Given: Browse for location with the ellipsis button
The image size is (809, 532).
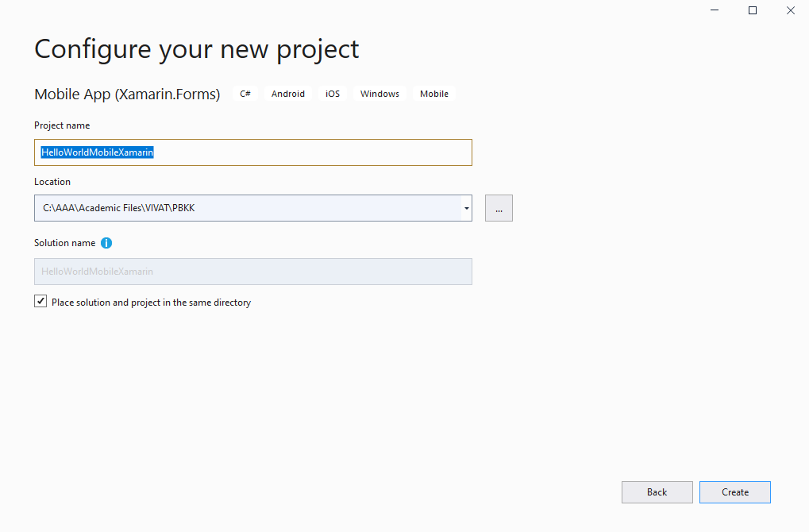Looking at the screenshot, I should point(499,208).
